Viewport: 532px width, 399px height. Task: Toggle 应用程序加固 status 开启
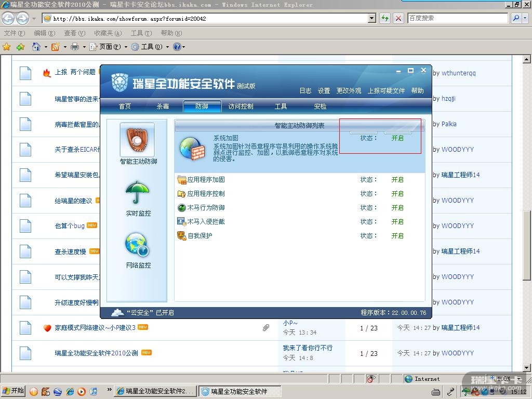397,179
